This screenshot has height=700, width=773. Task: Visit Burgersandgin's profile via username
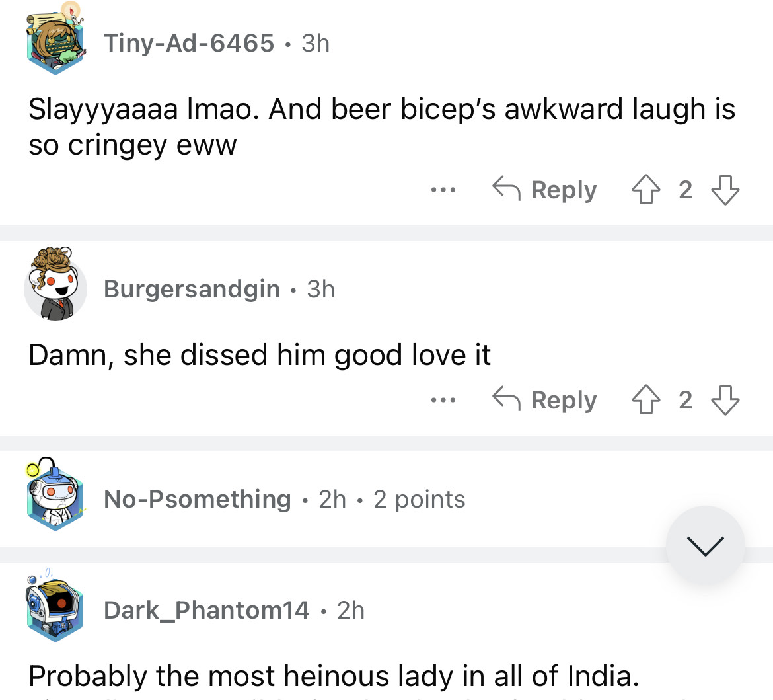[192, 290]
